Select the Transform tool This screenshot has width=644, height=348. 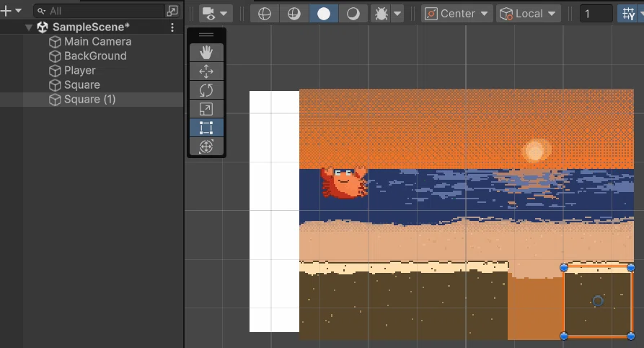pos(206,147)
